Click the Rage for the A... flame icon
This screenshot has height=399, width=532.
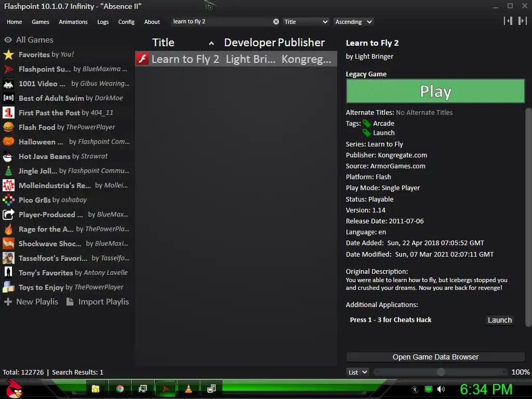point(8,229)
